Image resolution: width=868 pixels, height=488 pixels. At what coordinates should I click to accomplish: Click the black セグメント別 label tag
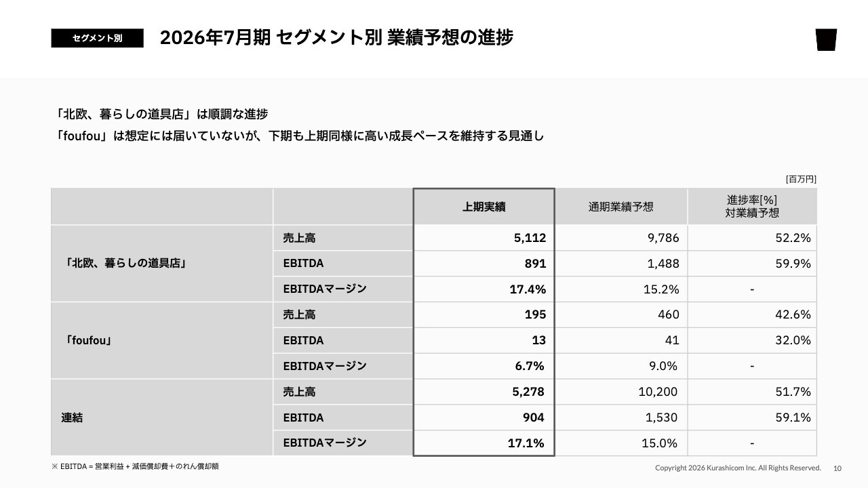(97, 39)
